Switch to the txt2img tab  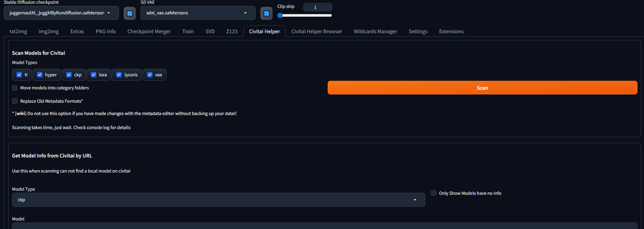point(18,31)
